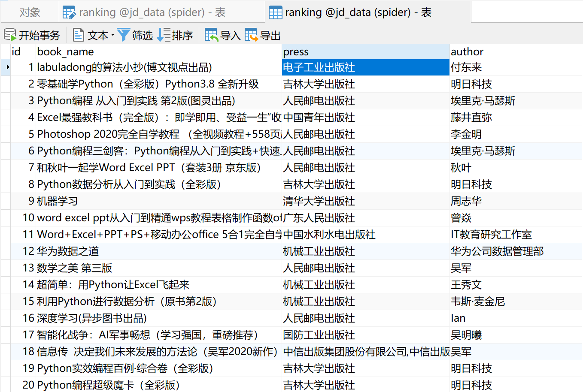
Task: Click Python数据分析从入门到实践 cell
Action: 158,184
